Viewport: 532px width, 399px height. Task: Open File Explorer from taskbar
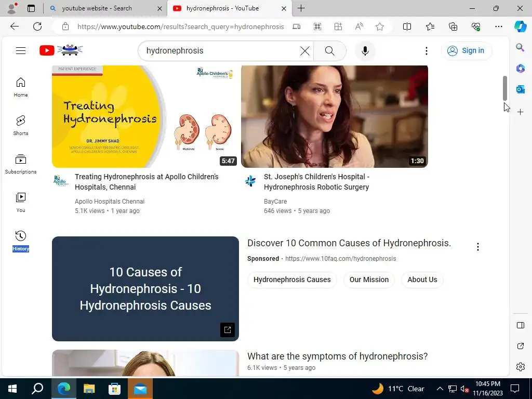[89, 389]
